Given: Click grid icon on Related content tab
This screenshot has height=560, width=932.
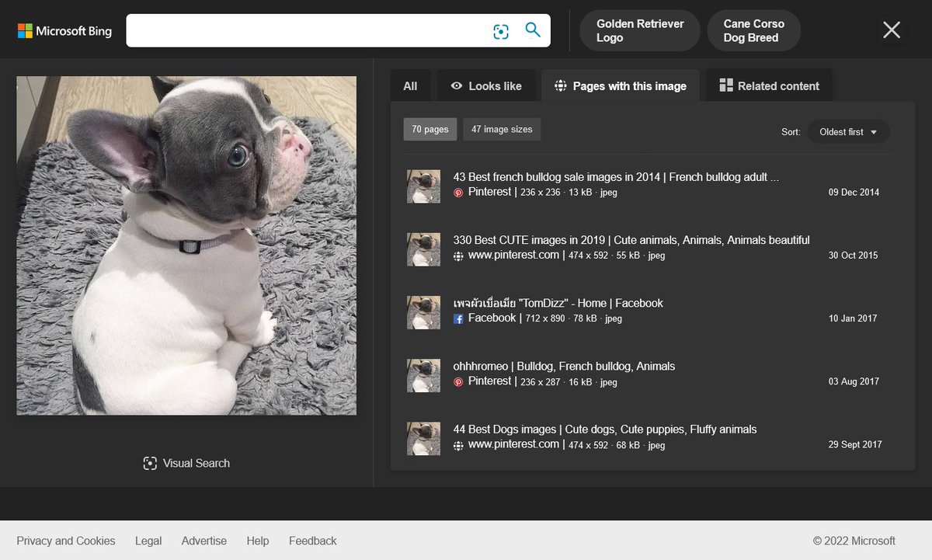Looking at the screenshot, I should tap(726, 85).
